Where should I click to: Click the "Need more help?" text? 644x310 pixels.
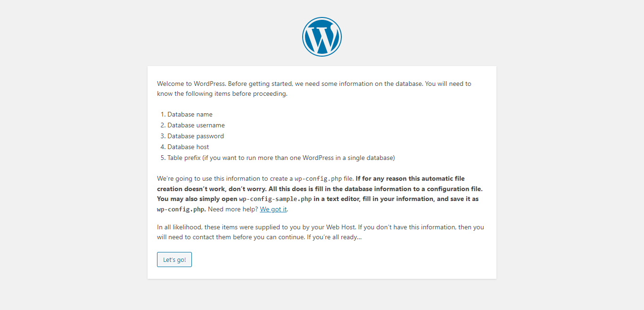click(x=233, y=209)
